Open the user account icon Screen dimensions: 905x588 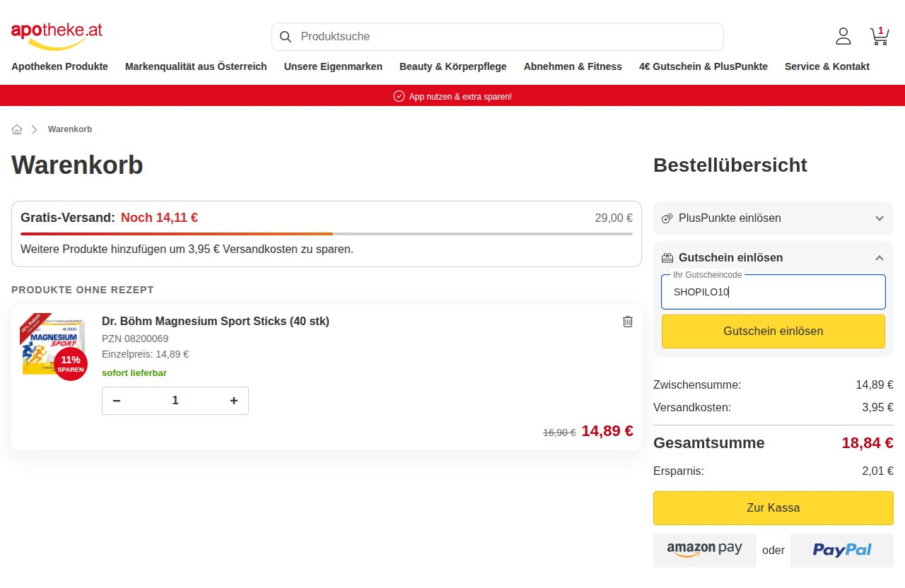(843, 36)
